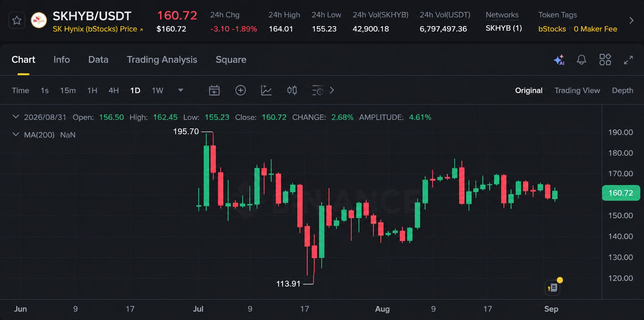The image size is (644, 320).
Task: Click the MA(200) indicator label
Action: click(39, 135)
